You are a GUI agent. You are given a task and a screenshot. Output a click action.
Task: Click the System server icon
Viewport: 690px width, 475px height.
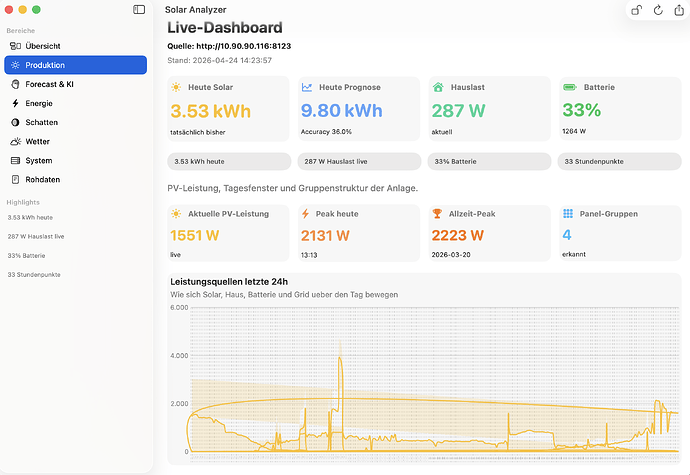click(15, 160)
